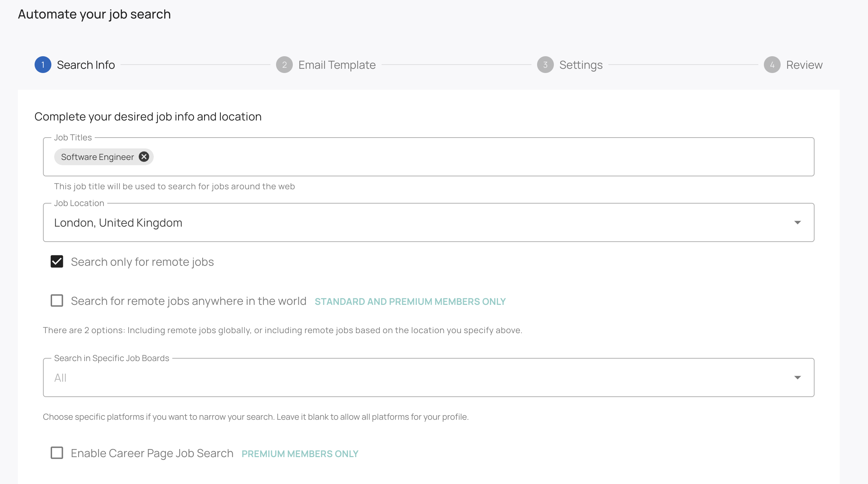Click step 3 Settings circle

[x=545, y=65]
